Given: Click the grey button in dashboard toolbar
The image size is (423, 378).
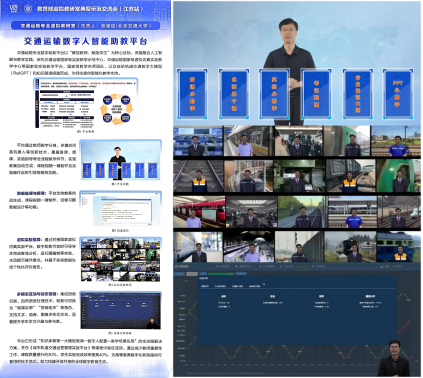Looking at the screenshot, I should (x=192, y=274).
